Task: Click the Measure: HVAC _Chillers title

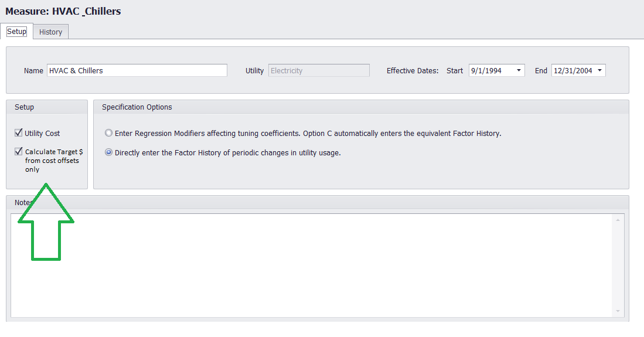Action: tap(63, 11)
